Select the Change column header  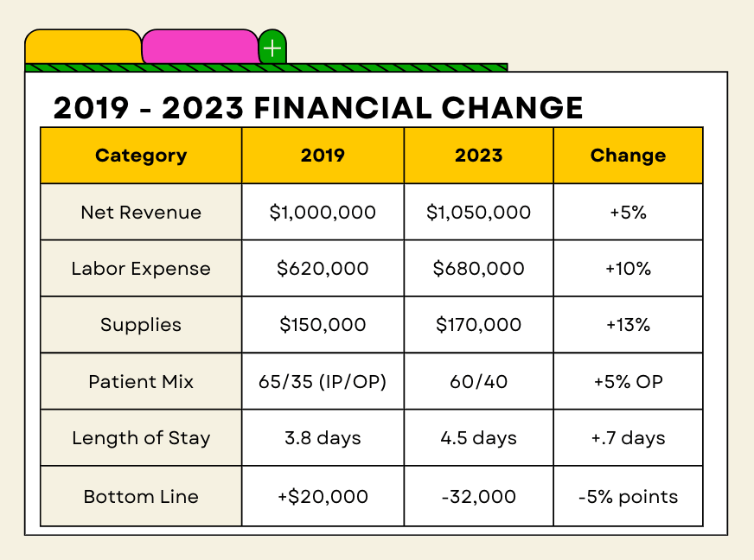click(x=628, y=156)
